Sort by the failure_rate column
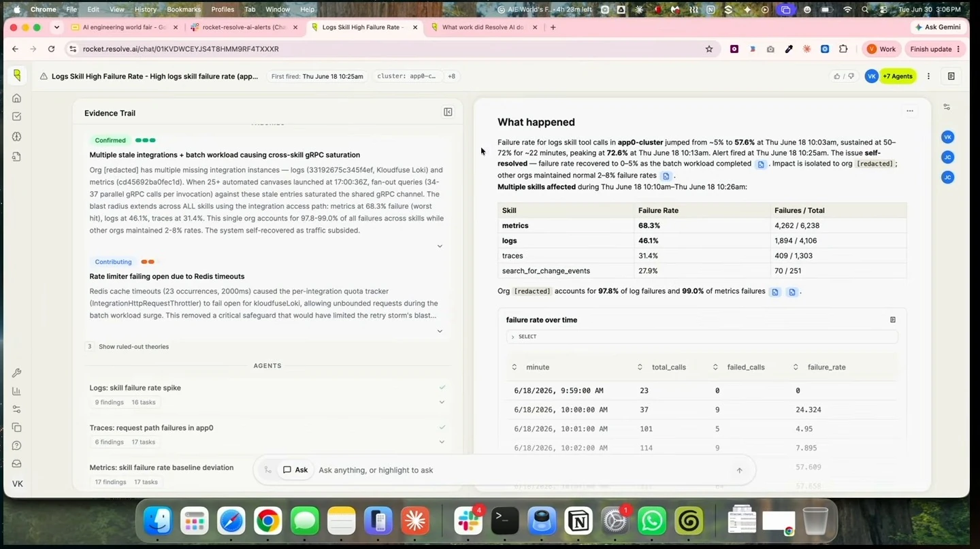980x549 pixels. (x=796, y=367)
